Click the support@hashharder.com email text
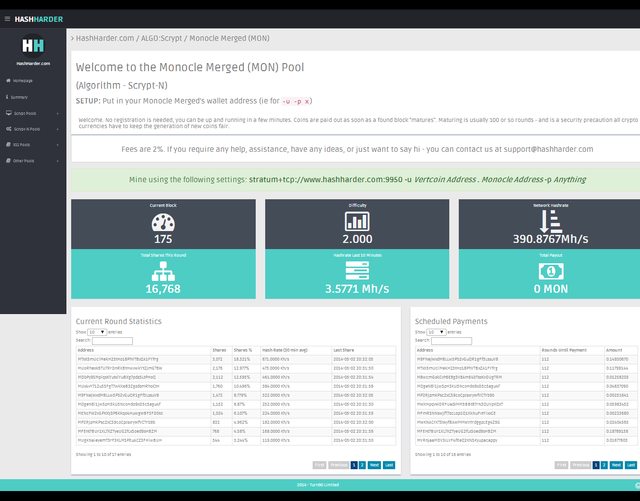 (549, 149)
